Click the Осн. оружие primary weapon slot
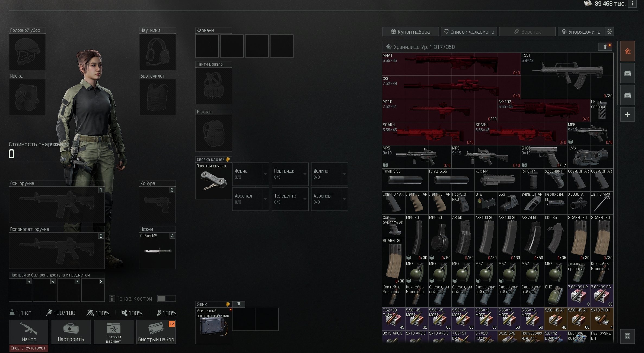This screenshot has height=353, width=644. [x=57, y=205]
